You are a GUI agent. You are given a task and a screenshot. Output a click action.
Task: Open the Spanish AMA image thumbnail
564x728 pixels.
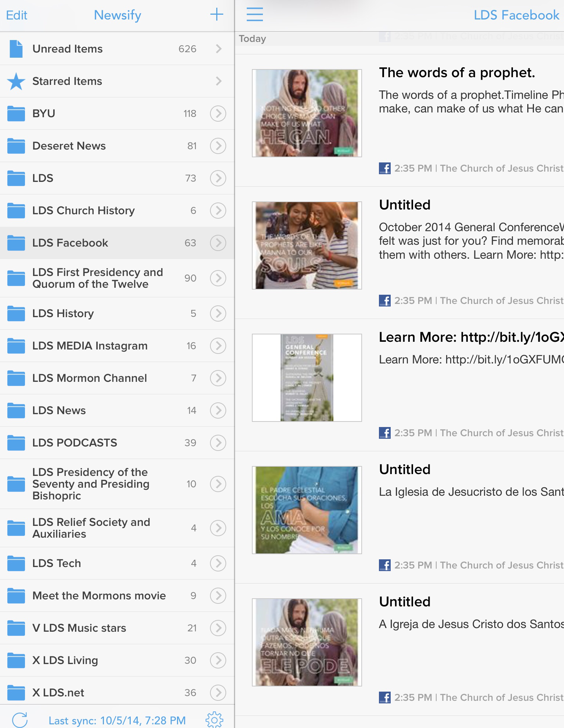pos(307,510)
